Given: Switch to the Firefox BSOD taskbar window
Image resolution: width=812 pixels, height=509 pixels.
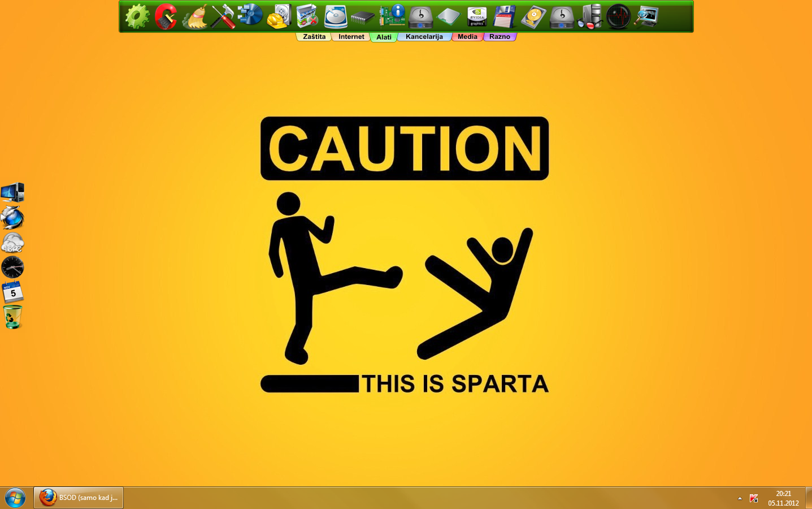Looking at the screenshot, I should coord(79,498).
